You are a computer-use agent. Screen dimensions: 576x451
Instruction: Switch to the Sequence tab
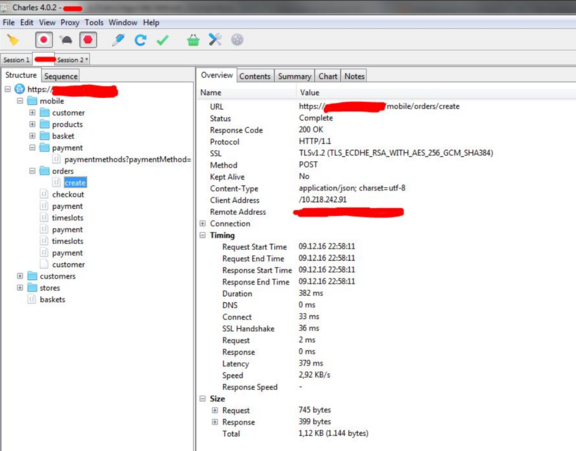click(x=61, y=76)
